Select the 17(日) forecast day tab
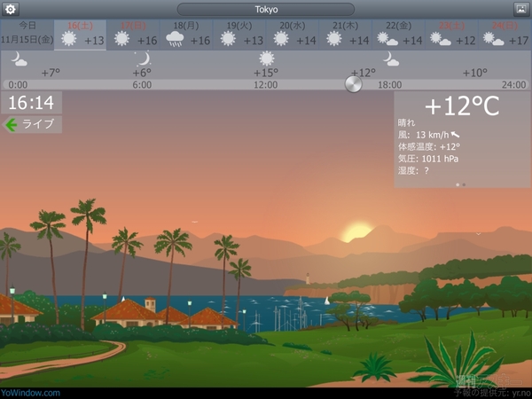The height and width of the screenshot is (399, 532). click(133, 35)
